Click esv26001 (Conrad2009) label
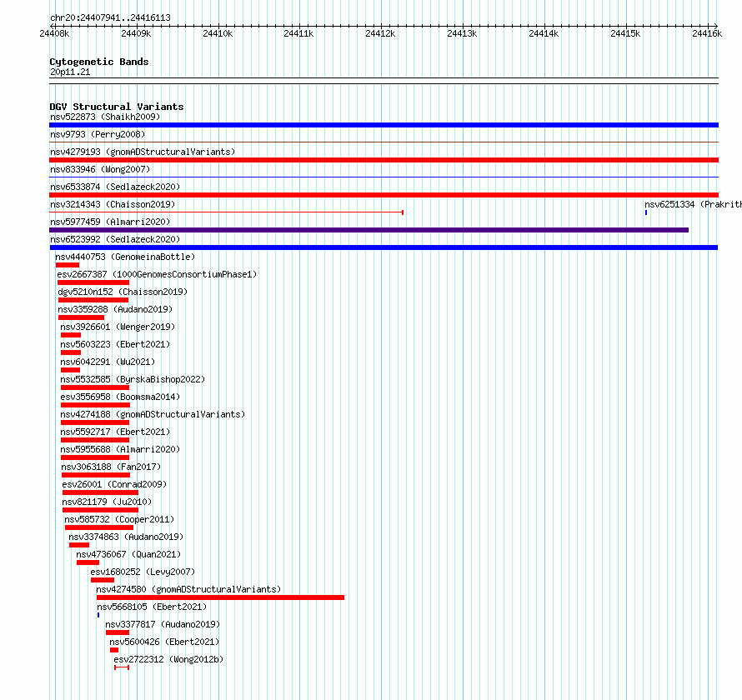 click(114, 484)
